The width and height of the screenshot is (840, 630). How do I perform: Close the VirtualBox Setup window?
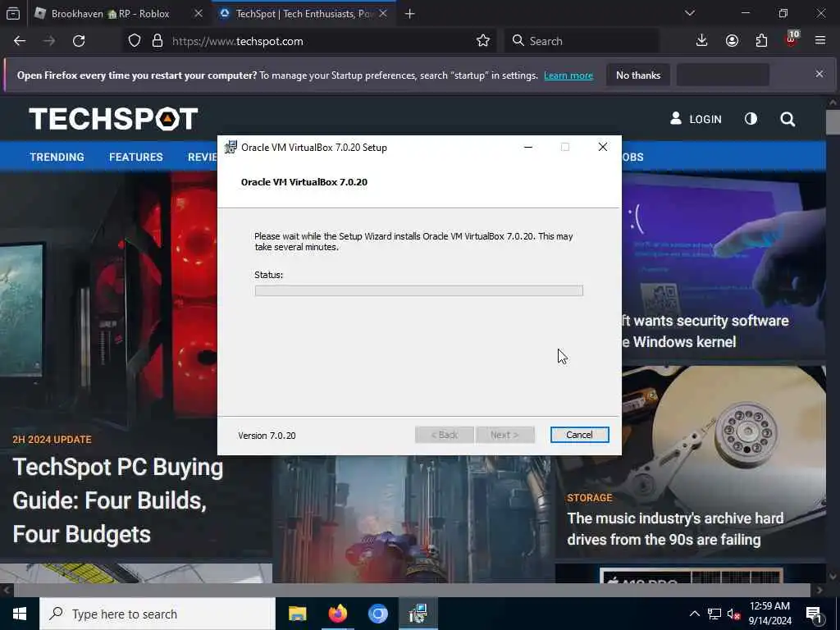tap(603, 147)
